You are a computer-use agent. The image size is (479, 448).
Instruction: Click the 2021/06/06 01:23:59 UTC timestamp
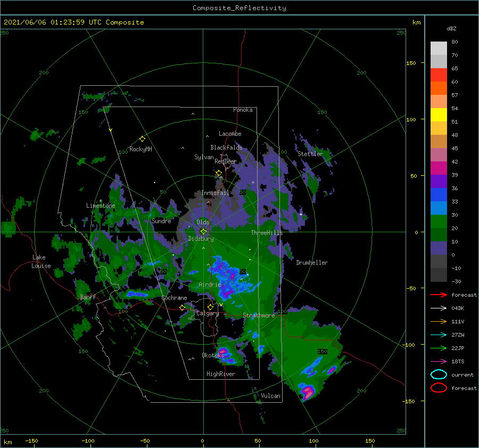pos(73,22)
